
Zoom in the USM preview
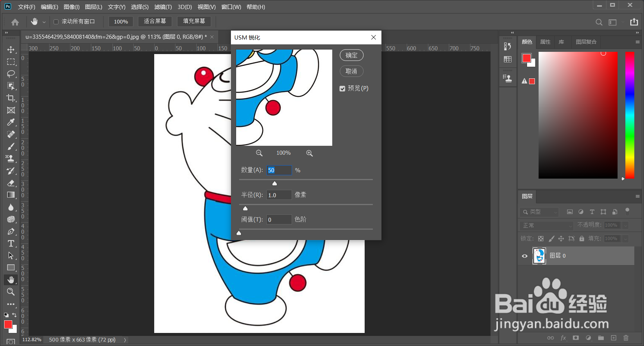310,153
